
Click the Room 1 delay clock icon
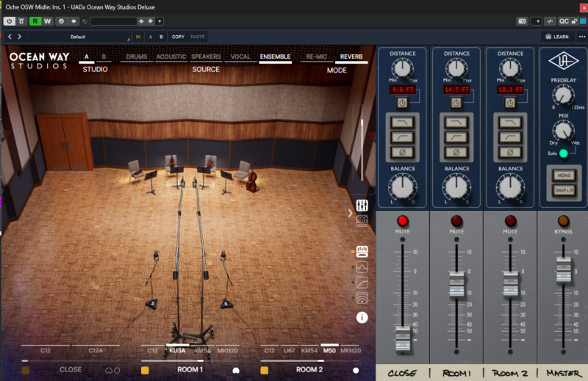click(456, 103)
